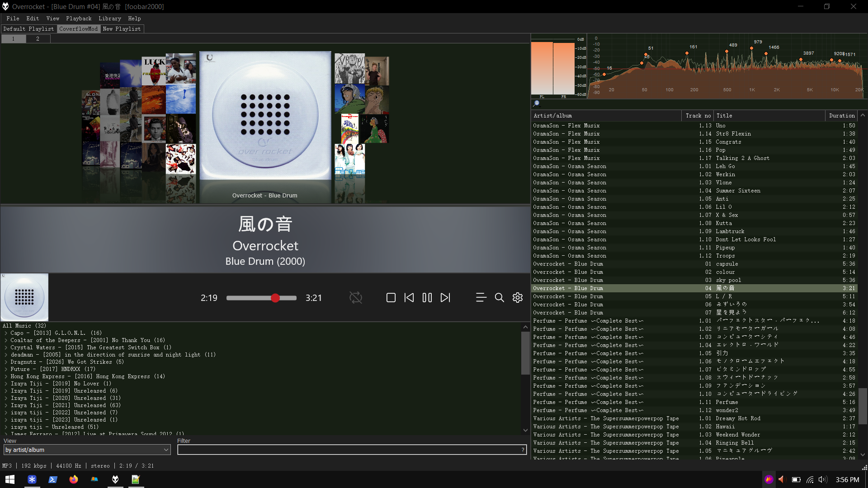Open player settings gear icon
This screenshot has width=868, height=488.
coord(518,298)
